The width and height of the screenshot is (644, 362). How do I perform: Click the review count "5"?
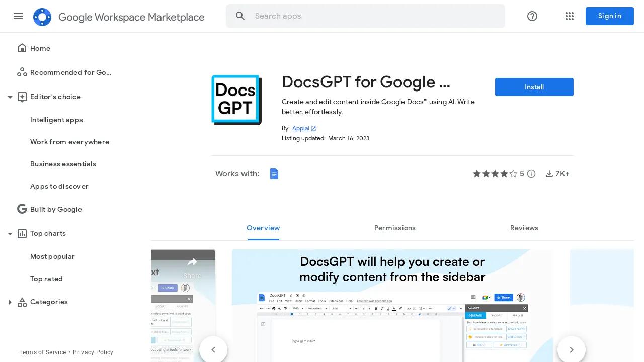(522, 174)
